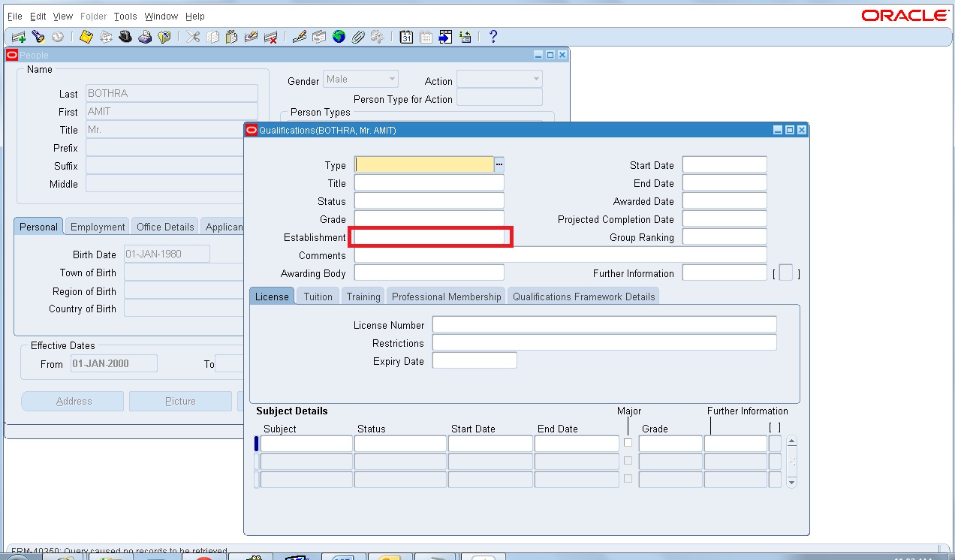Click the Address button
Viewport: 955px width, 560px height.
[72, 401]
